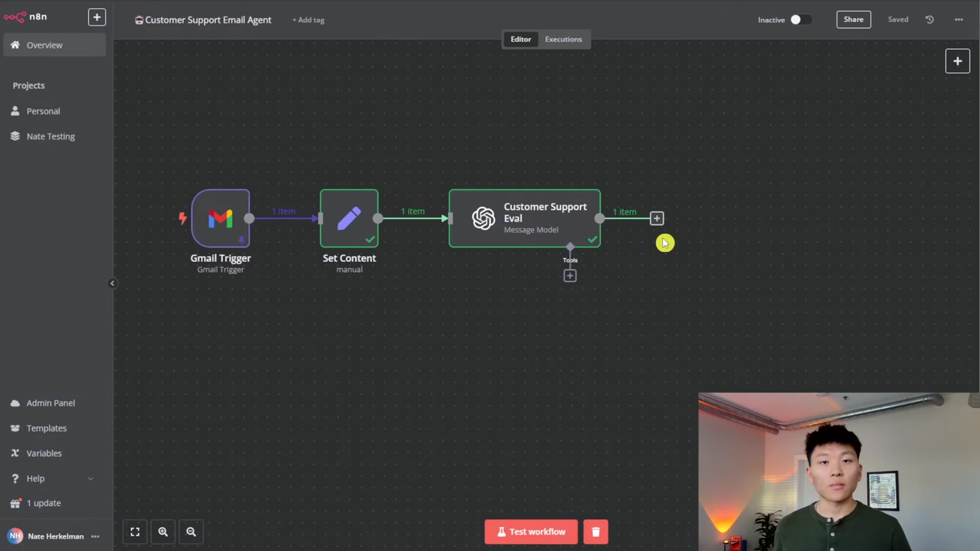The width and height of the screenshot is (980, 551).
Task: Click workflow name Customer Support Email Agent
Action: (x=209, y=20)
